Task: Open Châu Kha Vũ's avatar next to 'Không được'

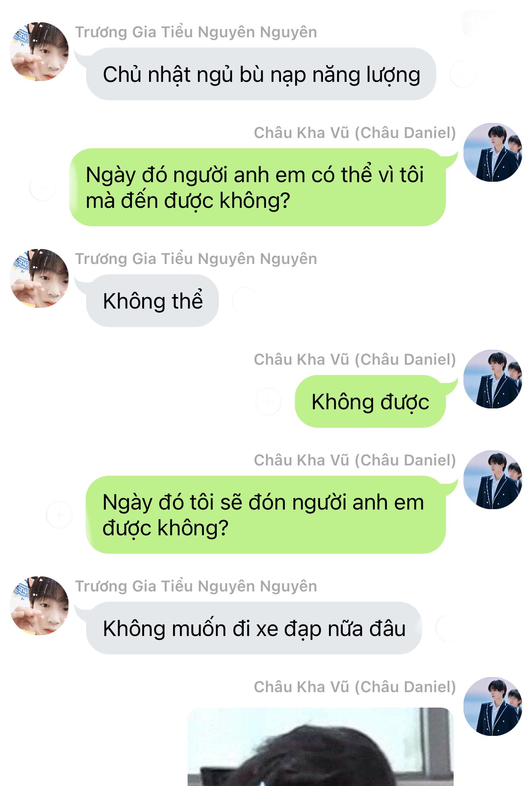Action: 493,379
